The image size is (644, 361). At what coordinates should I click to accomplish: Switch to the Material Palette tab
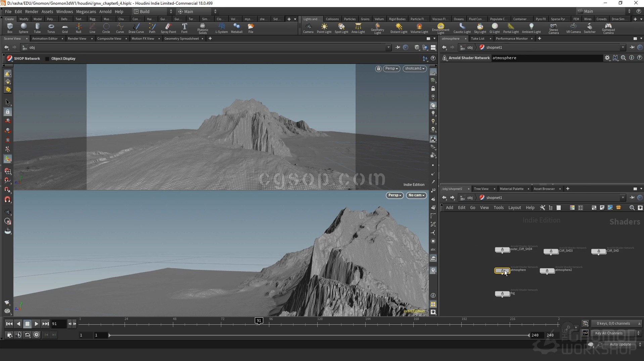pyautogui.click(x=511, y=189)
